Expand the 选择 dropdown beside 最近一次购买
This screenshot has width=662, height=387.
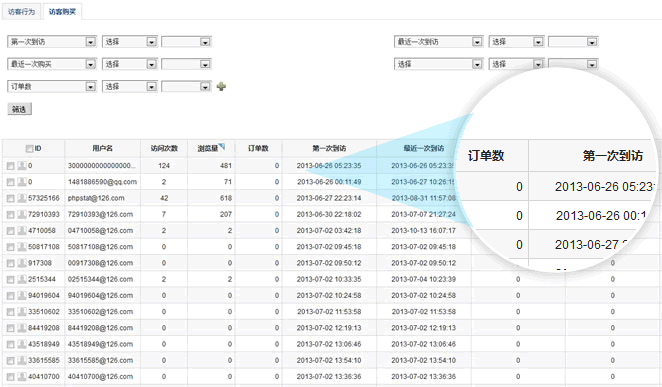click(x=130, y=64)
